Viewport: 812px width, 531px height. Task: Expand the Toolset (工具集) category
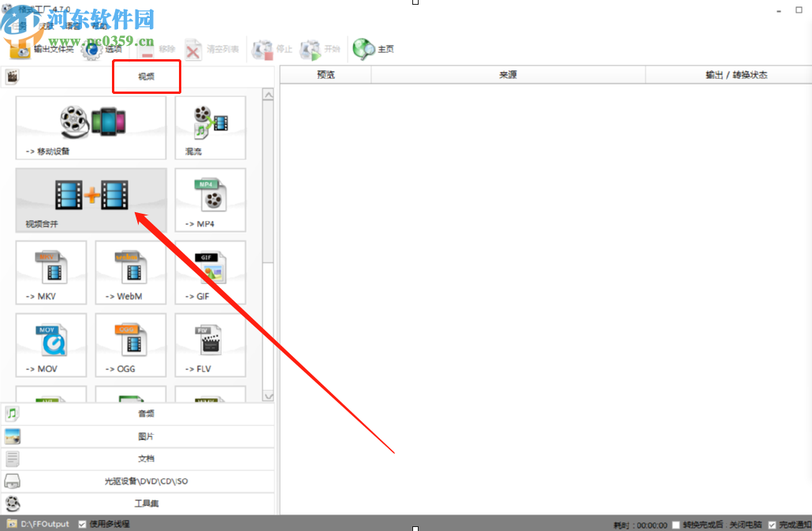click(138, 503)
